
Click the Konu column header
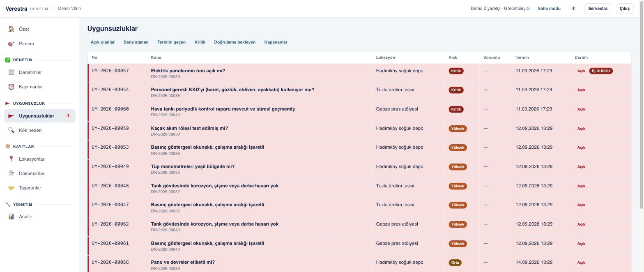click(x=156, y=58)
